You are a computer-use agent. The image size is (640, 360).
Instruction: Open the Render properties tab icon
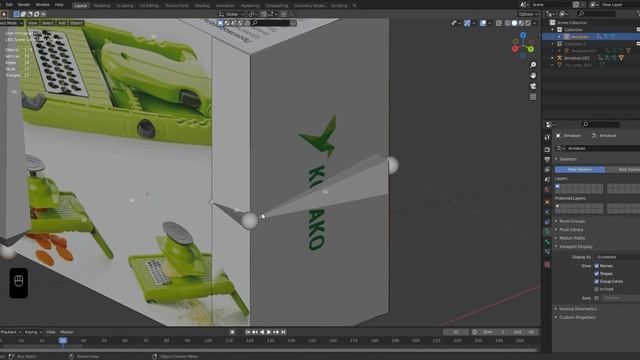[x=547, y=149]
